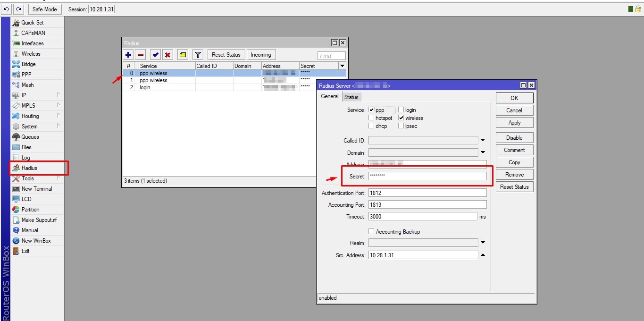The image size is (644, 321).
Task: Click the Find search box
Action: tap(332, 56)
